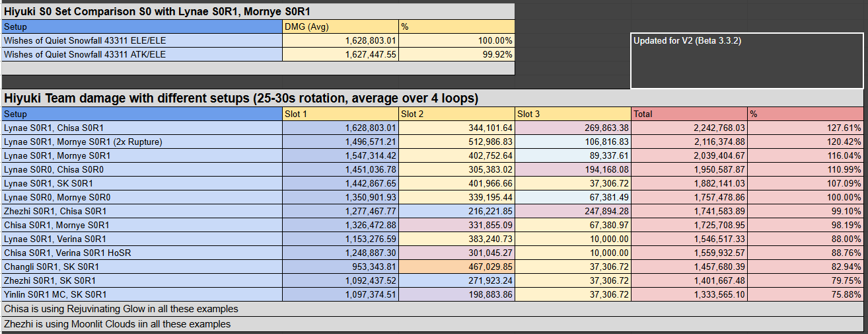Select the 'Changli S0R1, SK S0R1' setup cell
Screen dimensions: 868x334
point(142,267)
